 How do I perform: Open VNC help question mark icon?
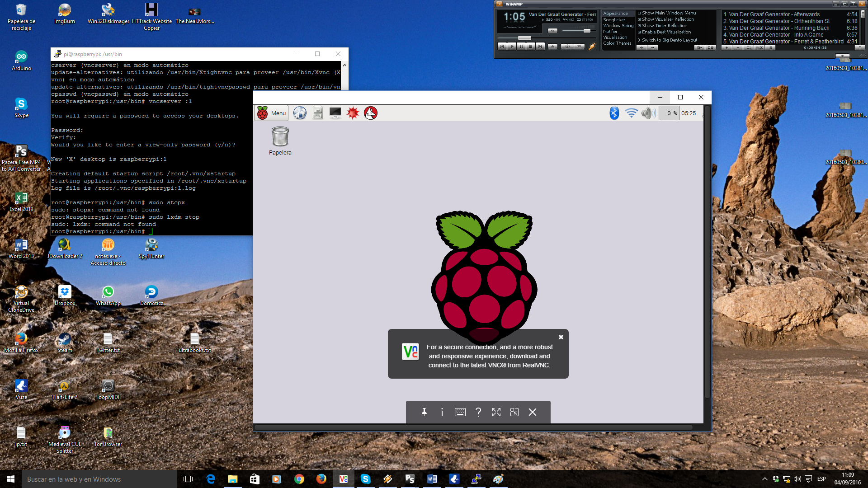tap(478, 412)
